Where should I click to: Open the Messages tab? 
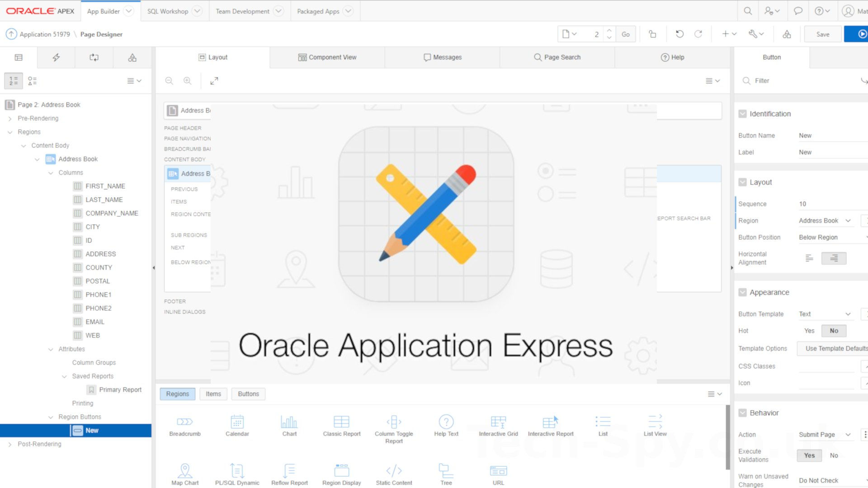pyautogui.click(x=443, y=57)
